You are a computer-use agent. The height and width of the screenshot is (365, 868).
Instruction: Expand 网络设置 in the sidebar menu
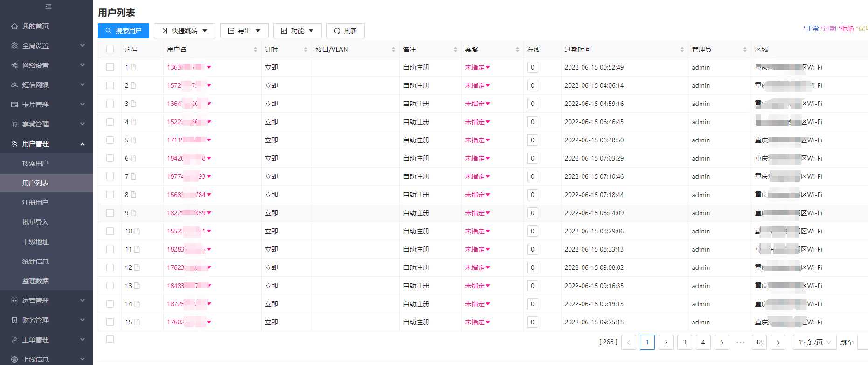pos(47,65)
